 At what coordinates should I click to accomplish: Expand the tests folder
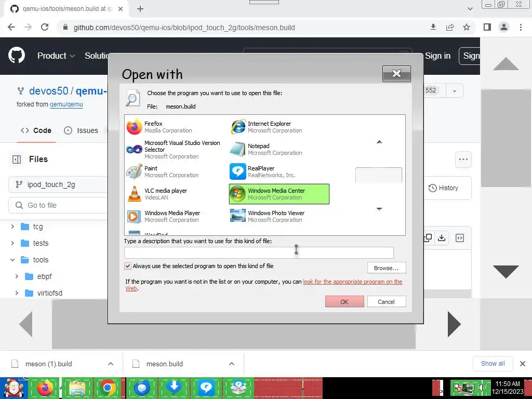click(12, 243)
